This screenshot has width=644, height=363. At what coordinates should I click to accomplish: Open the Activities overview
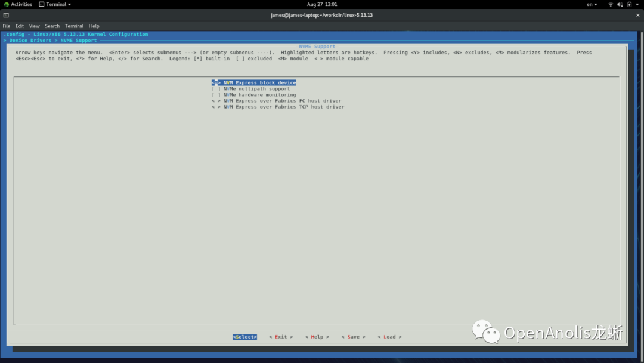click(18, 4)
